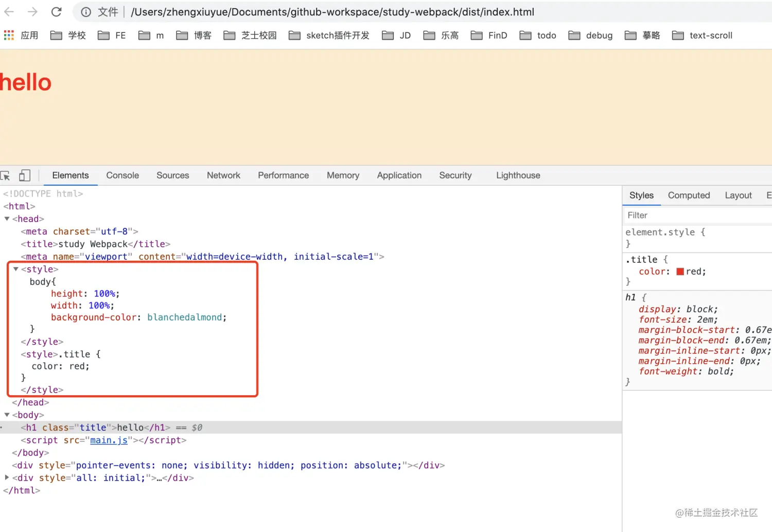Switch to the Performance tab
The image size is (772, 532).
284,175
